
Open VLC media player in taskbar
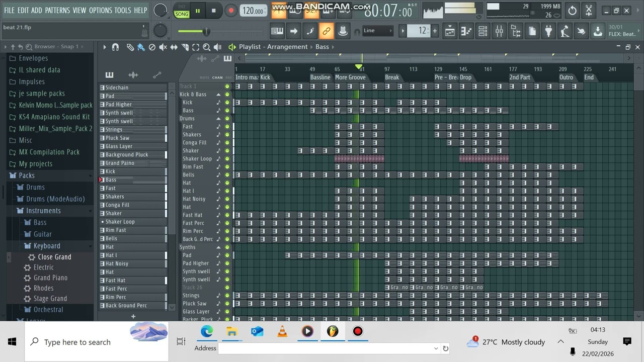point(282,331)
